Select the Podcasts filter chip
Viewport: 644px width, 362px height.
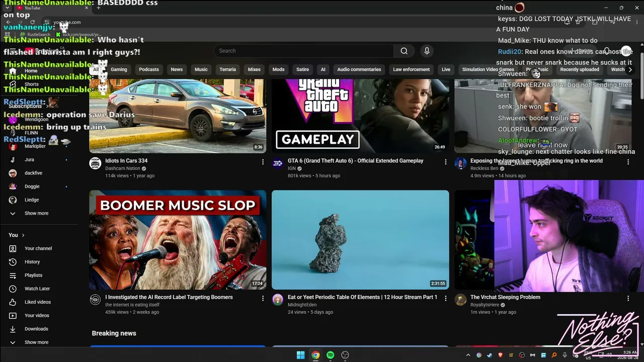(149, 69)
